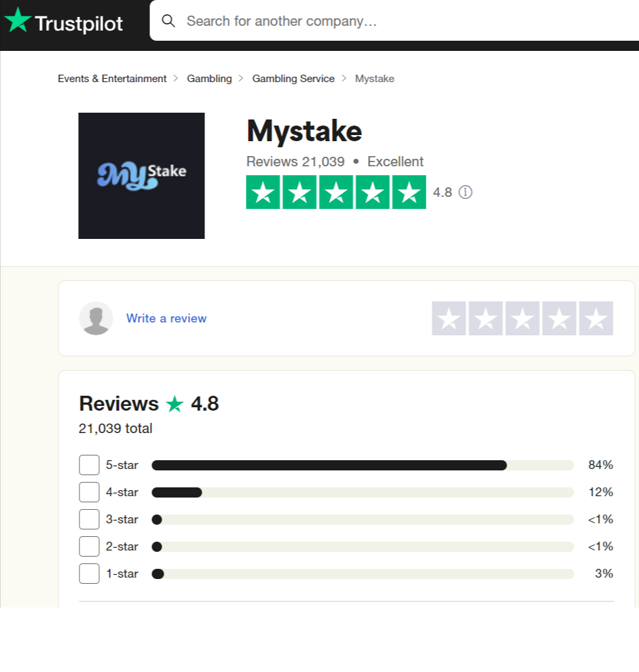Screen dimensions: 639x672
Task: Select the 3-star filter checkbox
Action: 89,519
